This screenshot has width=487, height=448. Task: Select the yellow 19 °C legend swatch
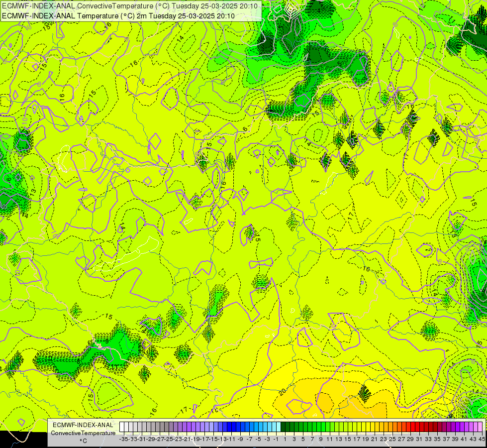point(364,427)
